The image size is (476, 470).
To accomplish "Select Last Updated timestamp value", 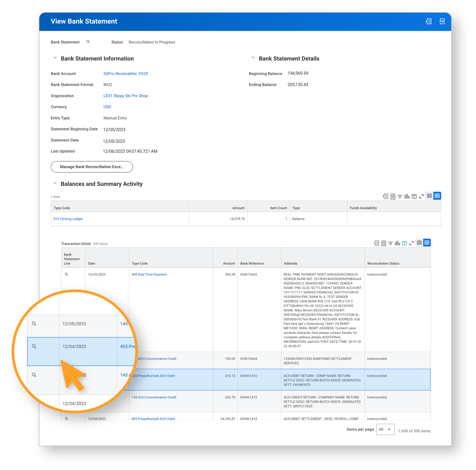I will pyautogui.click(x=130, y=151).
